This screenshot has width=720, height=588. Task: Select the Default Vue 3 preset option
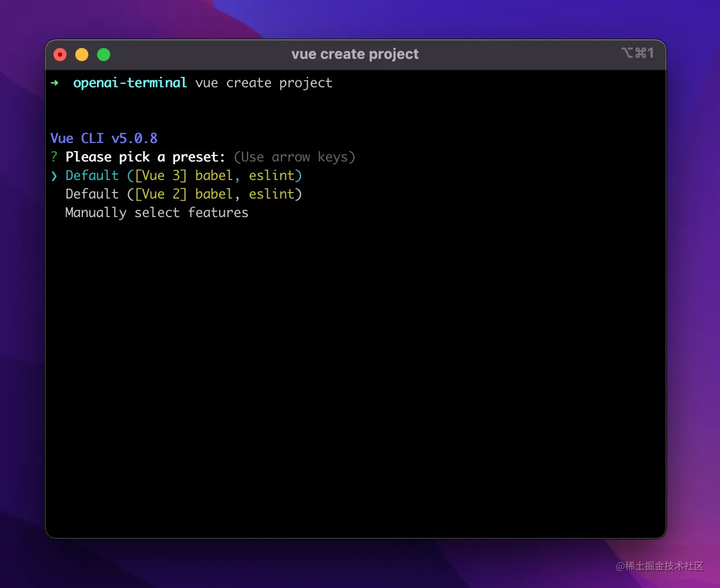pyautogui.click(x=183, y=176)
